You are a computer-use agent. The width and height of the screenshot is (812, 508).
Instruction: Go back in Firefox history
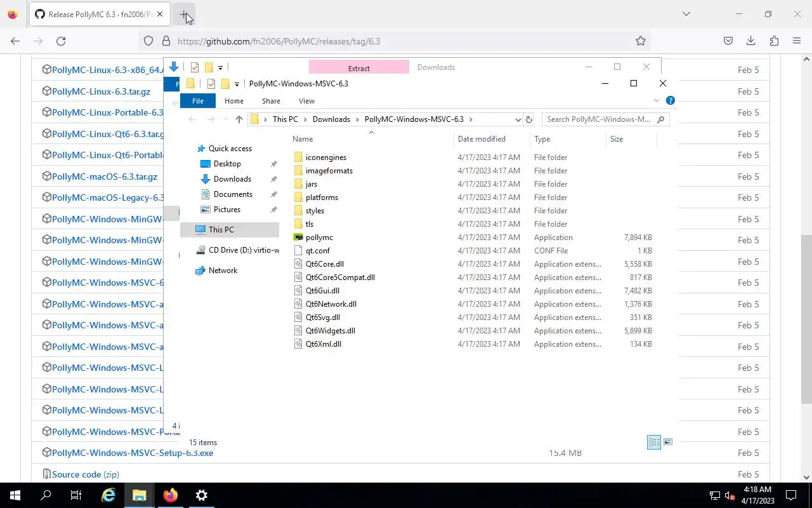[x=15, y=41]
